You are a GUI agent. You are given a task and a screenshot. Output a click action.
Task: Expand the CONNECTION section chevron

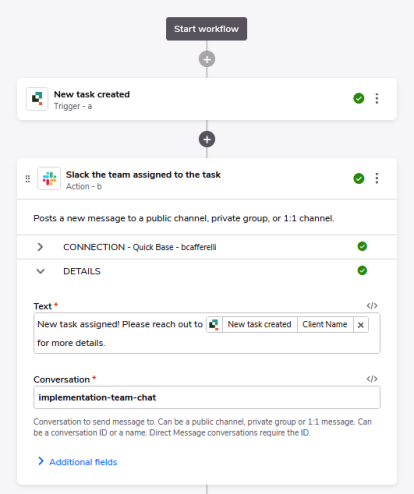pos(40,247)
